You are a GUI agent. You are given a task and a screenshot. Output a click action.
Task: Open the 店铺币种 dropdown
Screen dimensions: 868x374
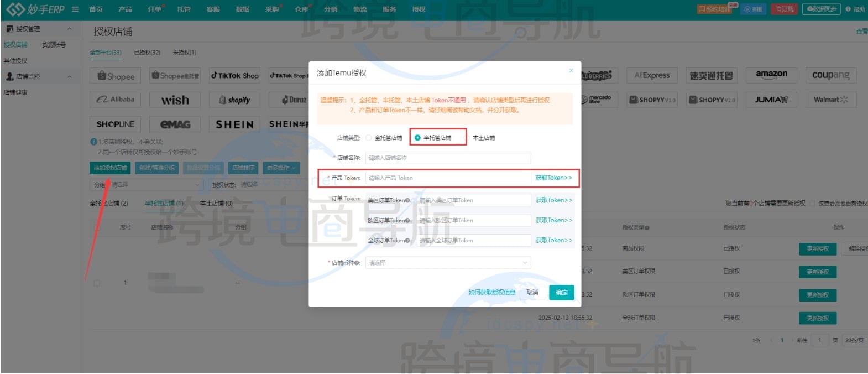click(448, 263)
